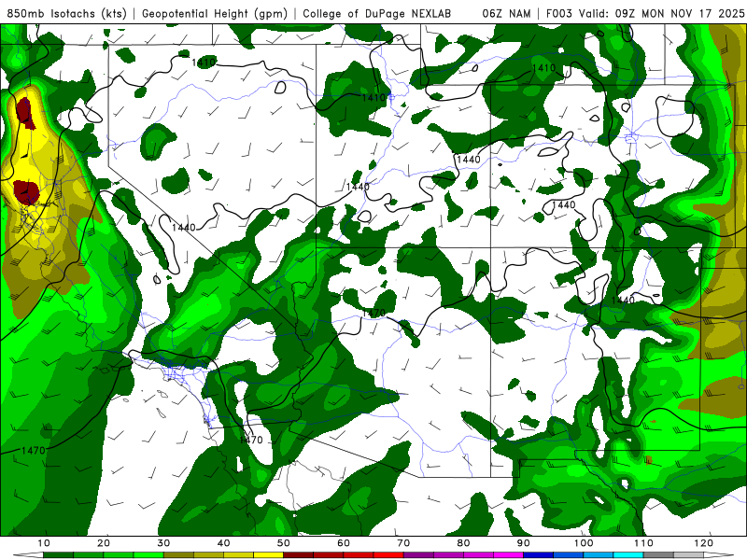Click the legend scale value 20

[x=104, y=543]
